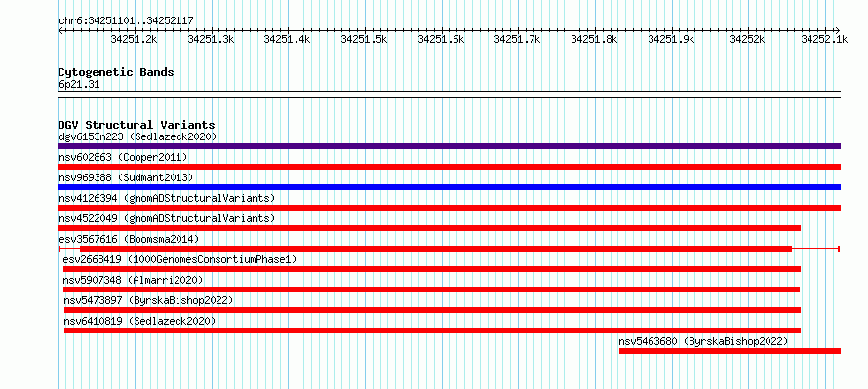
Task: Click the 34251.7k ruler tick label
Action: click(518, 39)
